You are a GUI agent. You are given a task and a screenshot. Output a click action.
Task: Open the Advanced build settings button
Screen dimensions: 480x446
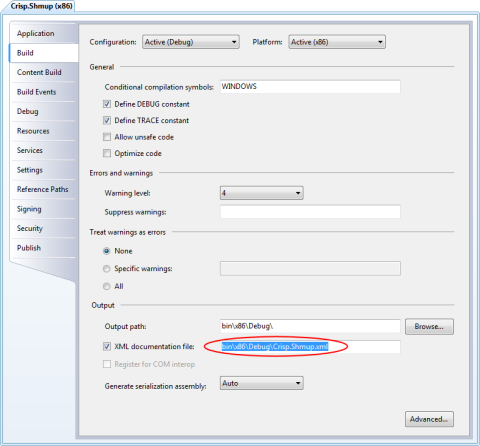429,419
